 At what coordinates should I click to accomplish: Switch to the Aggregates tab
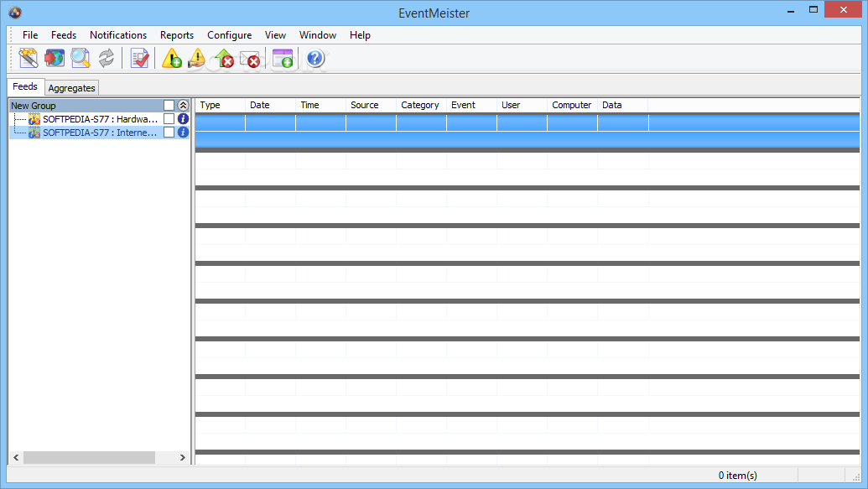71,88
